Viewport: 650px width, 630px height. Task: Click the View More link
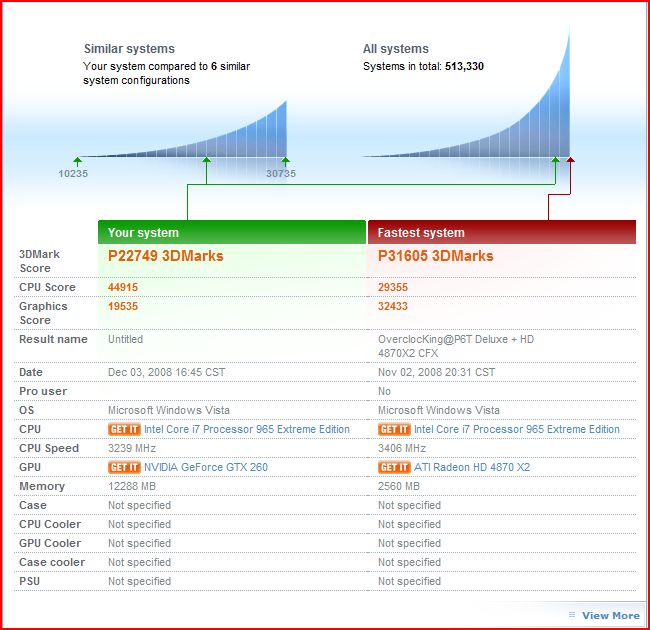pyautogui.click(x=610, y=615)
